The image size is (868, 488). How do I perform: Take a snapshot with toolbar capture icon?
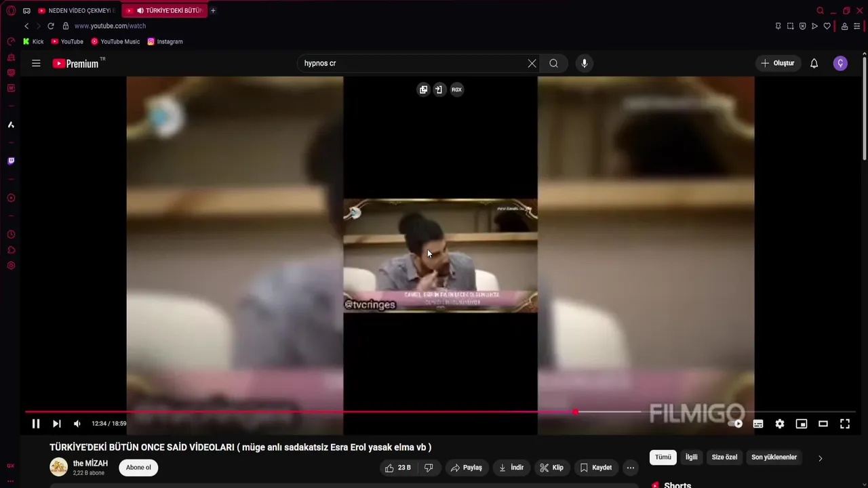click(790, 26)
